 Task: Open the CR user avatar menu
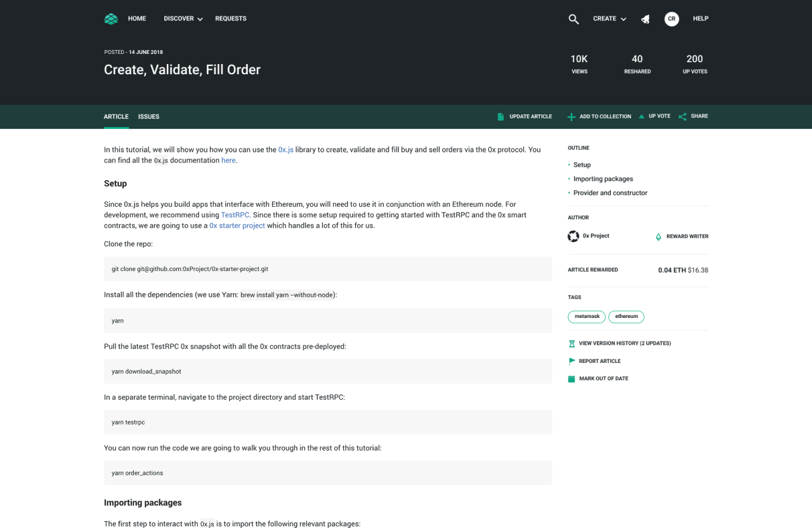point(671,19)
